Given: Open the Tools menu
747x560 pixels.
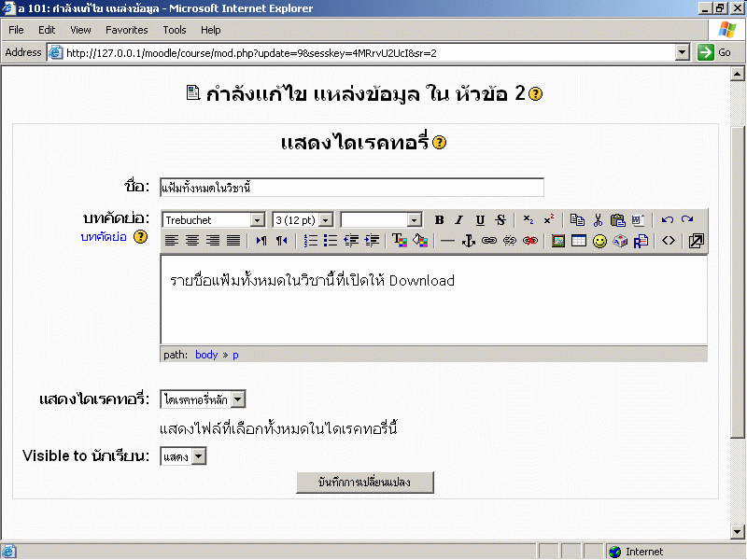Looking at the screenshot, I should click(175, 30).
